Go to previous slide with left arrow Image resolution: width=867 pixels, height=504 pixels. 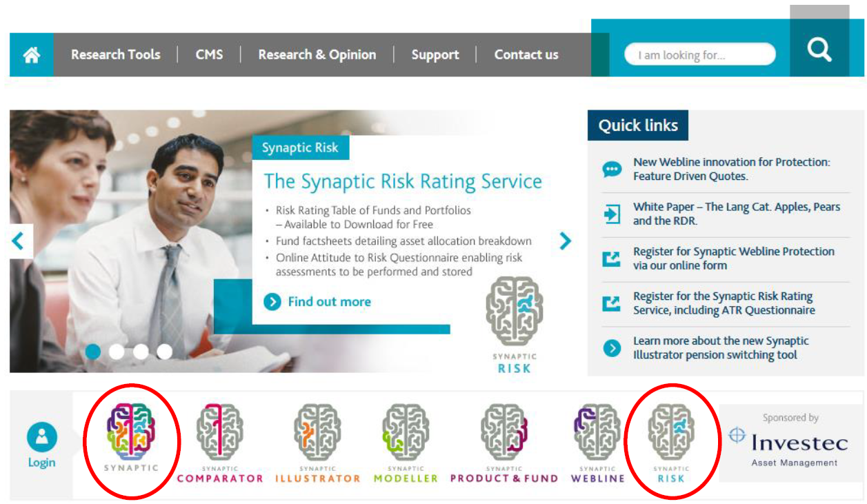[x=19, y=241]
